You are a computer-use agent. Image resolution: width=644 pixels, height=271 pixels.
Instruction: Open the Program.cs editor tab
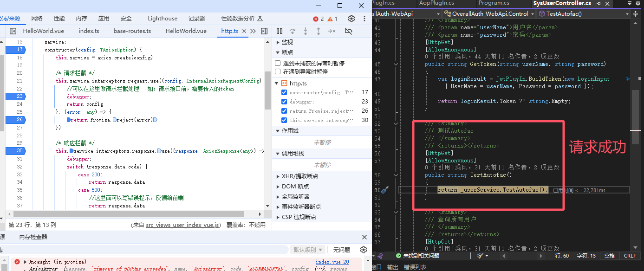coord(494,3)
